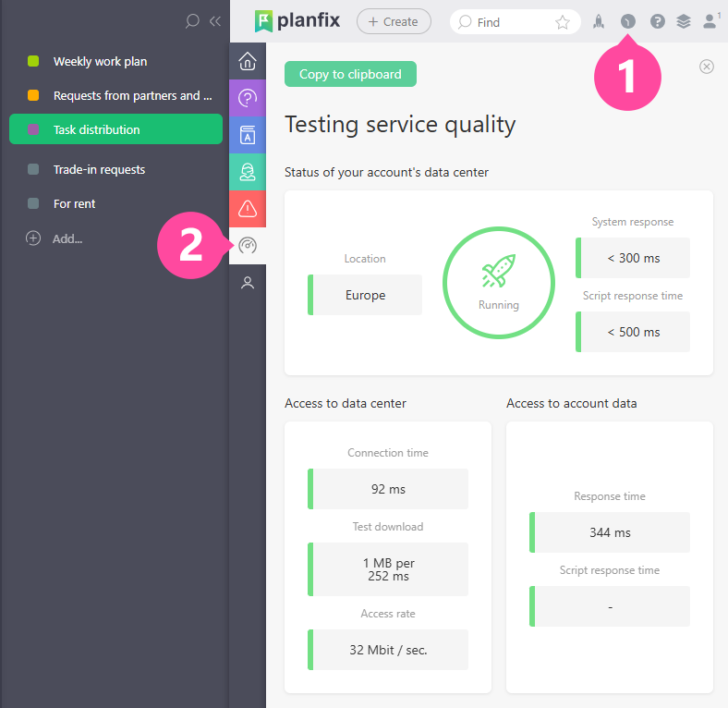Click the person icon in side strip
This screenshot has height=708, width=728.
[x=248, y=283]
